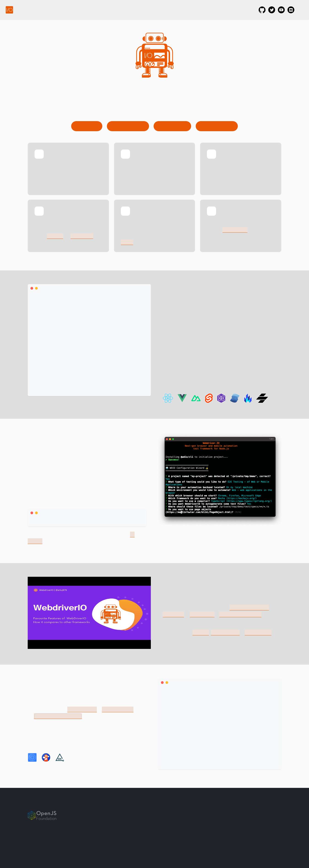
Task: Play the WebdriverIO favourite features video
Action: pos(89,612)
